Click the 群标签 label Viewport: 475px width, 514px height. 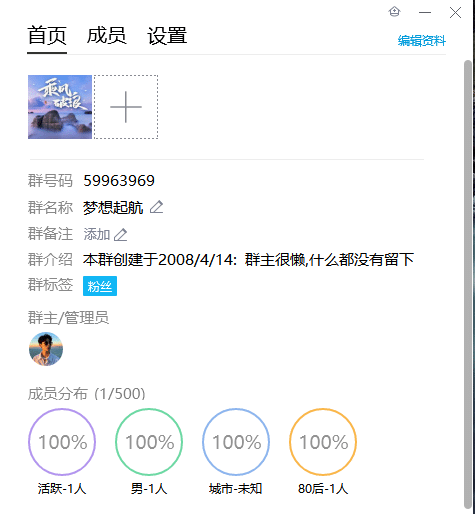click(50, 285)
